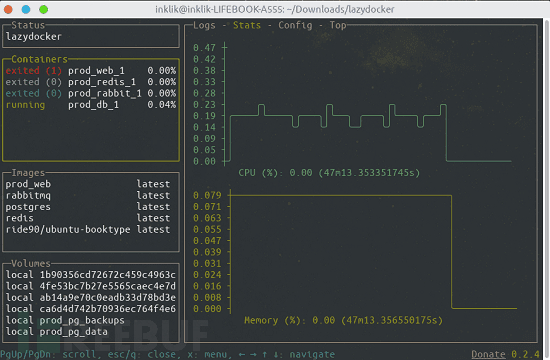This screenshot has width=550, height=360.
Task: Focus the Status panel showing lazydocker
Action: click(x=91, y=36)
